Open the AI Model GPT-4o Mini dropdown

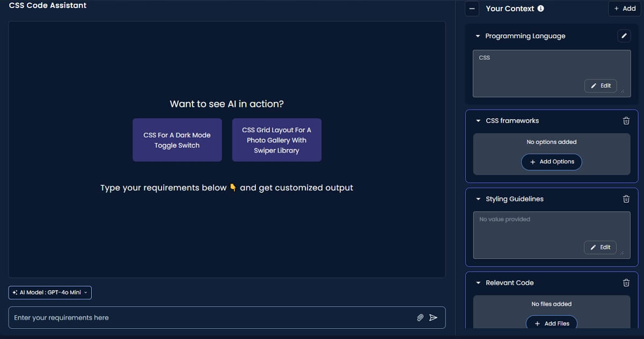tap(50, 292)
